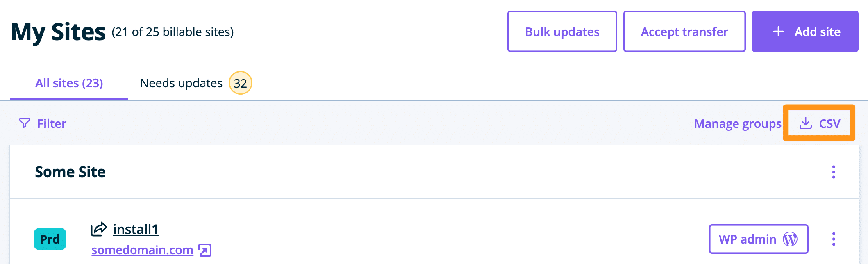Click the WordPress logo in WP admin
This screenshot has height=264, width=868.
[x=790, y=239]
